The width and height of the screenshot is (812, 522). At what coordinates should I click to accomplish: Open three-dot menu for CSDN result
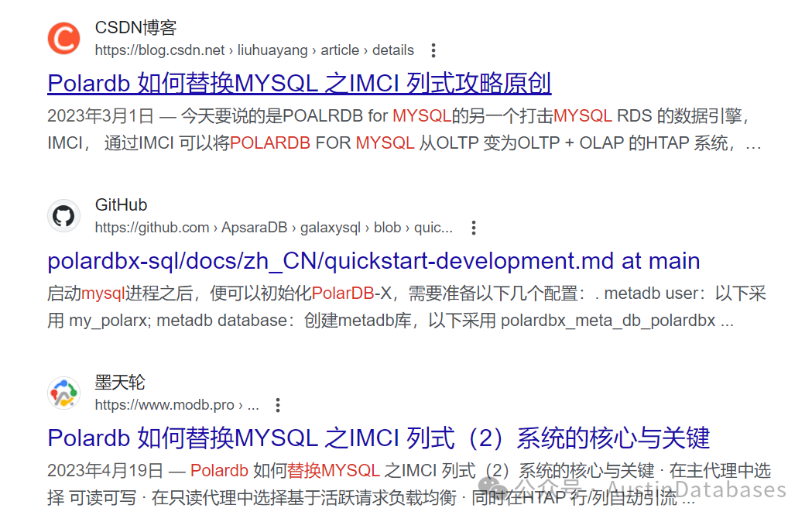433,50
